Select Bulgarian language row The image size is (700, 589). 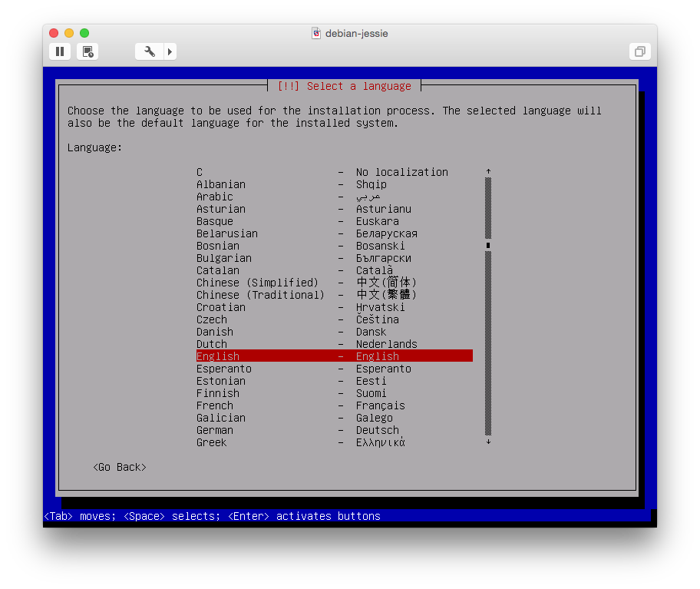[335, 258]
